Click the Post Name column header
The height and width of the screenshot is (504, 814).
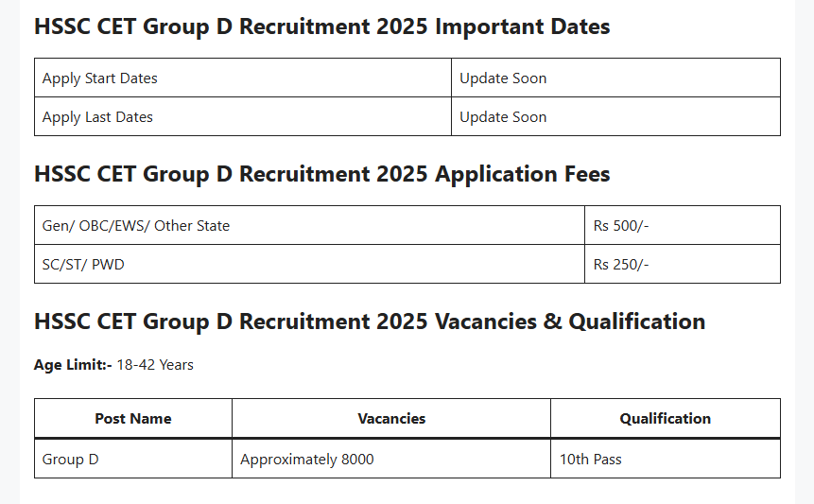tap(133, 418)
